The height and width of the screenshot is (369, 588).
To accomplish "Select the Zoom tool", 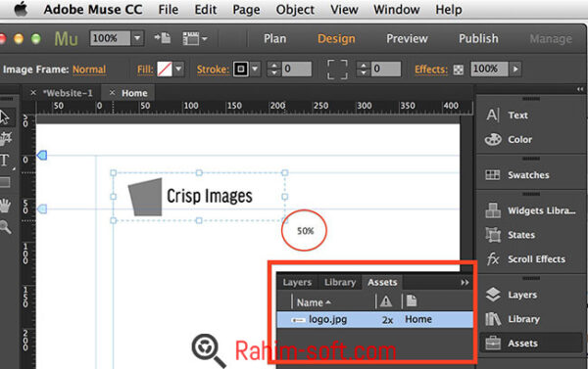I will click(x=5, y=227).
